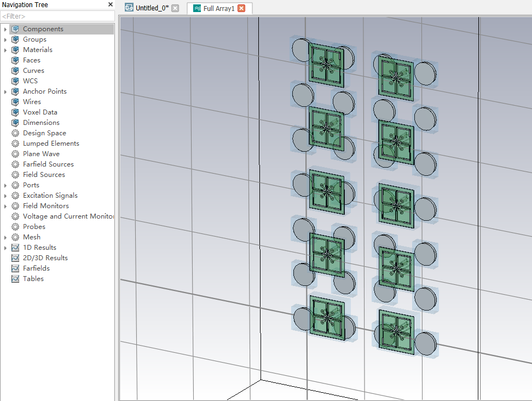
Task: Click the Lumped Elements gear icon
Action: coord(15,144)
